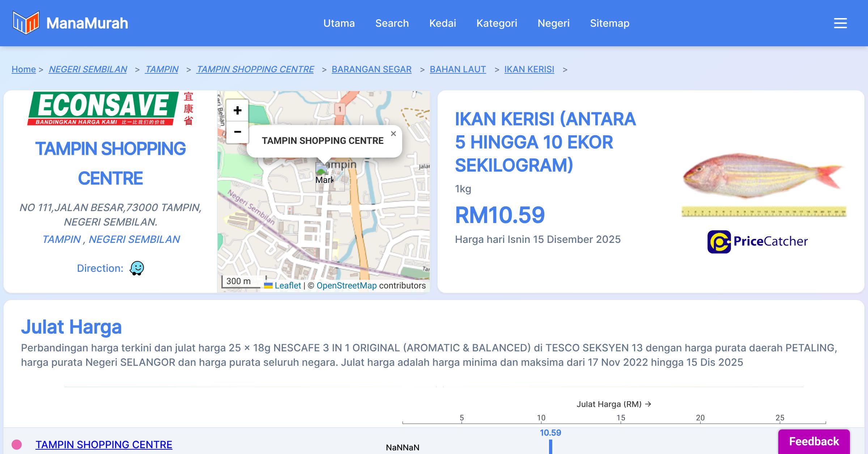Click the PriceCatcher logo

pos(757,241)
